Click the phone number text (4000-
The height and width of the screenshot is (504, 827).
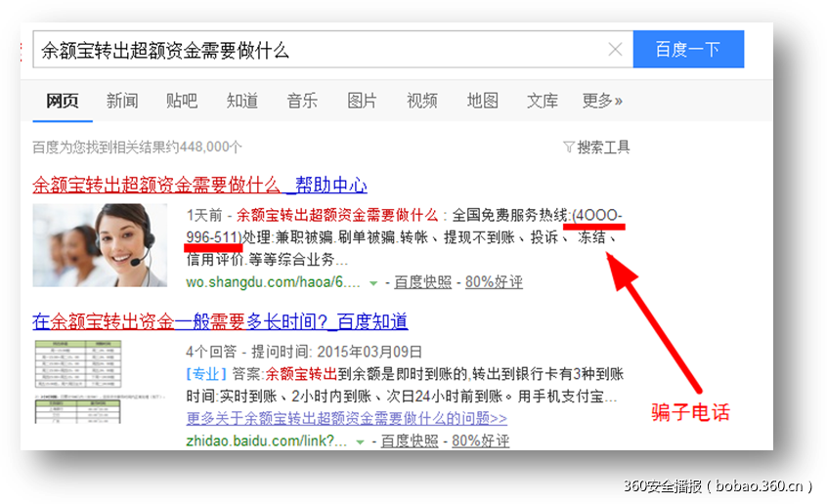(597, 215)
